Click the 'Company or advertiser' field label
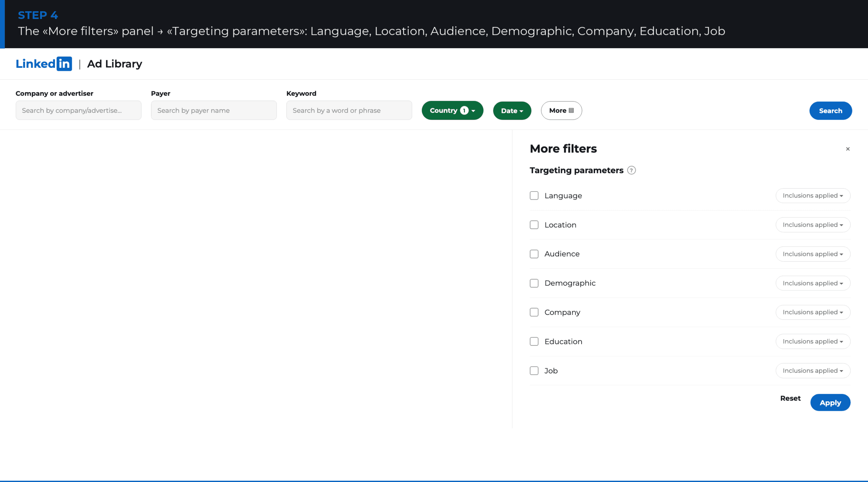The width and height of the screenshot is (868, 482). point(54,93)
